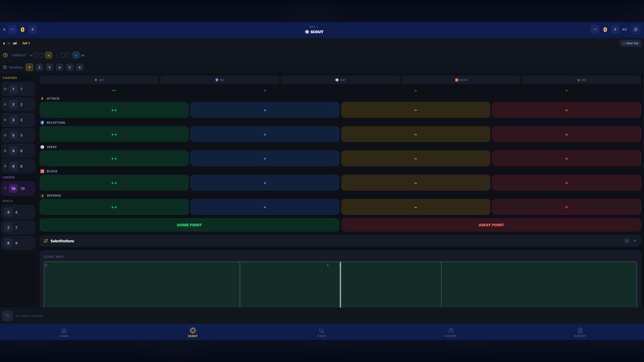Expand the Substitutions panel chevron
Viewport: 644px width, 362px height.
coord(635,241)
